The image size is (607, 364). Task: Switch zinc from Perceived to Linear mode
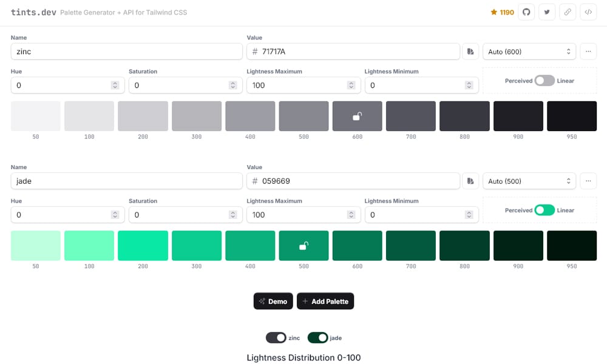(x=544, y=81)
